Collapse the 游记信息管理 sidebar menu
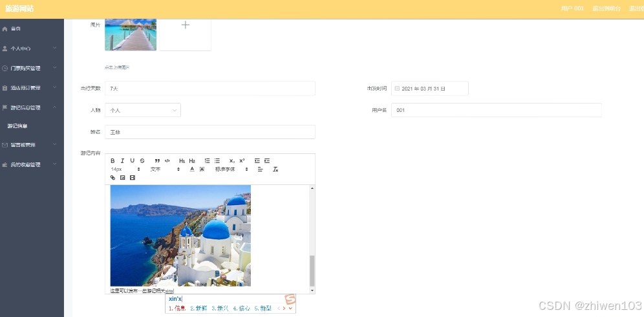This screenshot has height=317, width=644. tap(32, 108)
